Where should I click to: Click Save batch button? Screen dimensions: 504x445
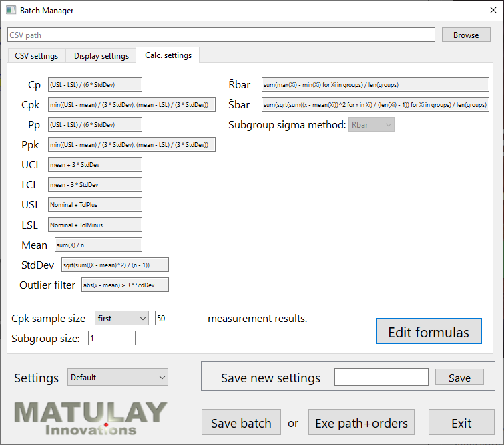click(x=241, y=423)
